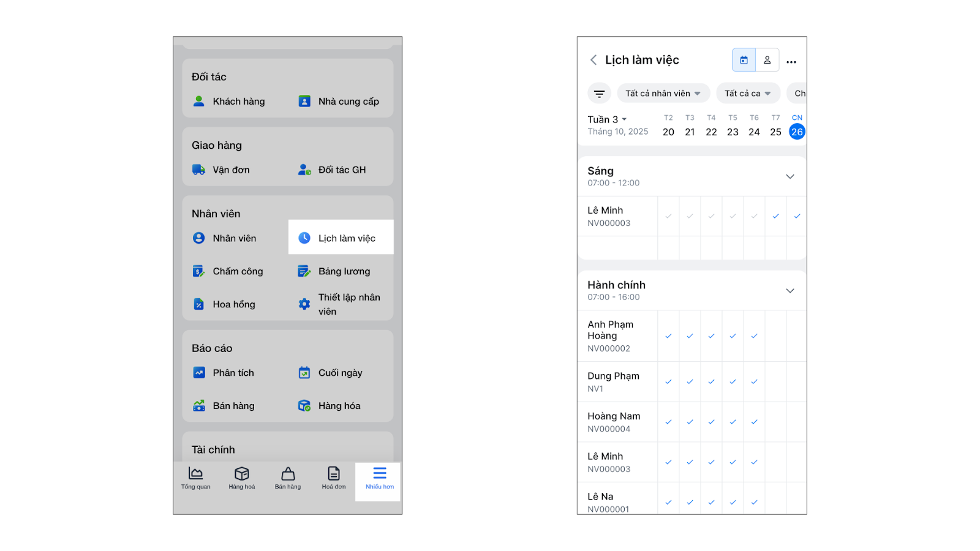The width and height of the screenshot is (980, 551).
Task: Open the Tất cả ca dropdown
Action: tap(747, 94)
